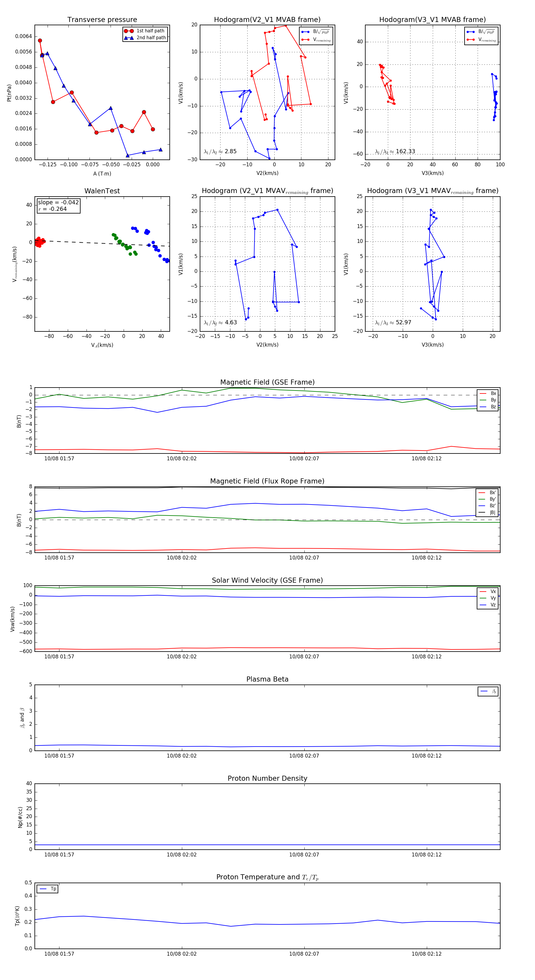Select the "1st half path" legend entry
The width and height of the screenshot is (535, 980).
145,31
